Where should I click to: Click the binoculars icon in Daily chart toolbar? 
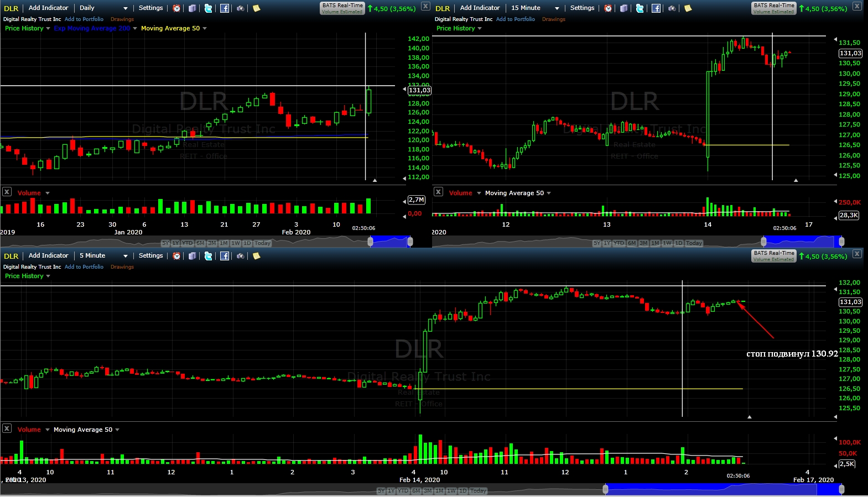[x=241, y=8]
